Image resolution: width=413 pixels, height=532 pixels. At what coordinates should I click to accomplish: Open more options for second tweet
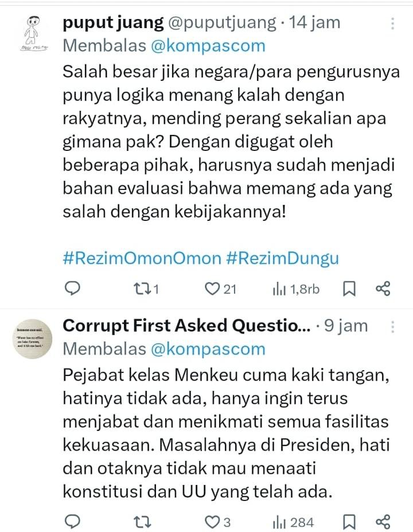(392, 327)
